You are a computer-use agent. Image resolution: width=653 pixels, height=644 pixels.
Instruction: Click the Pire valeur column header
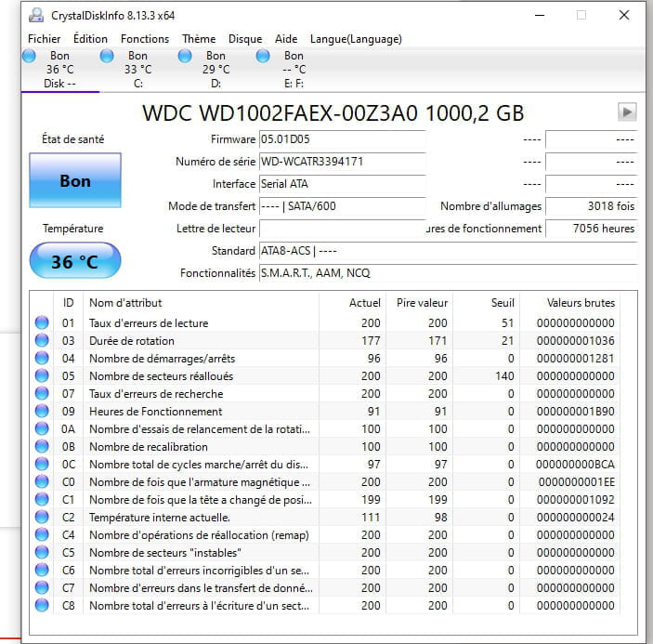(419, 303)
